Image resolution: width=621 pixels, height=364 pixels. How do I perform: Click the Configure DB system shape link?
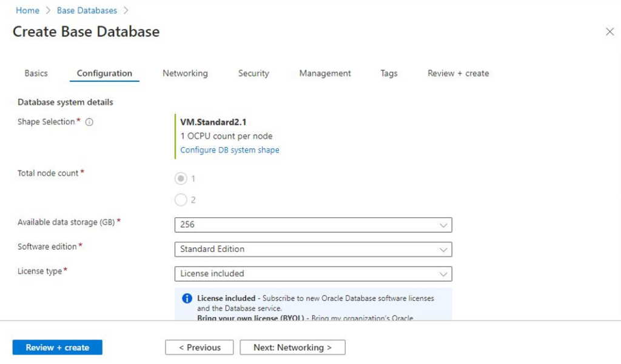pyautogui.click(x=229, y=150)
